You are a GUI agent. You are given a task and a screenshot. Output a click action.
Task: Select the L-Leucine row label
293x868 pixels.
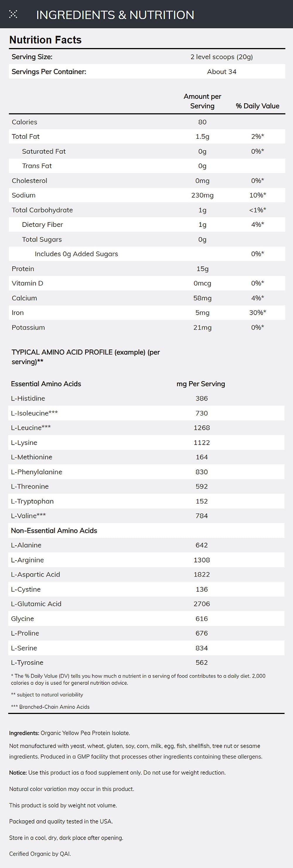31,428
